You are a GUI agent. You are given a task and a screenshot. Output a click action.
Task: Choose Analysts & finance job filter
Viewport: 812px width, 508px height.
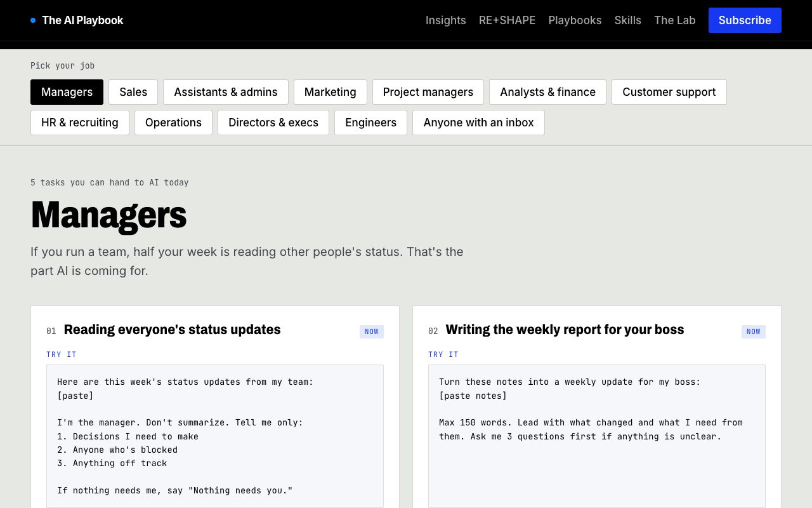[x=547, y=92]
